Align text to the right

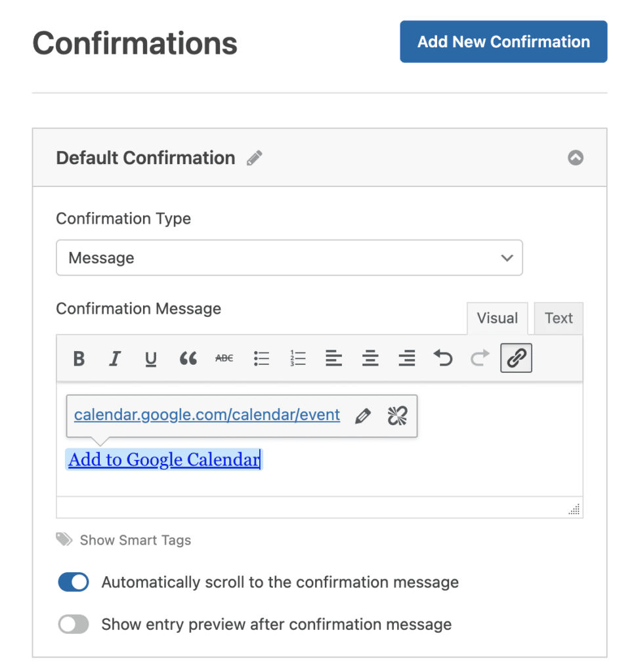point(407,358)
